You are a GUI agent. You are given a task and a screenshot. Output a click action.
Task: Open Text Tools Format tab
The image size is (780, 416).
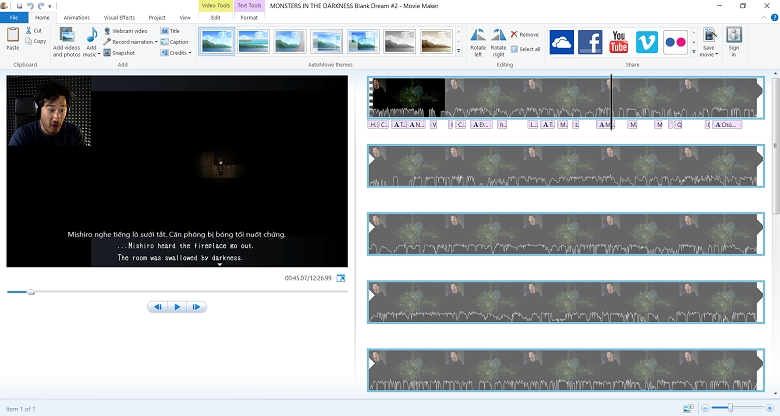click(249, 17)
